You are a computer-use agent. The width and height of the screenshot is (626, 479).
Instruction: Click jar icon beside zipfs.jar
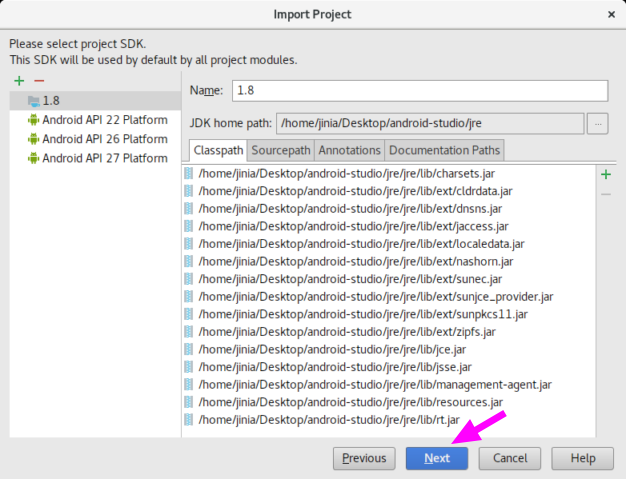[188, 332]
